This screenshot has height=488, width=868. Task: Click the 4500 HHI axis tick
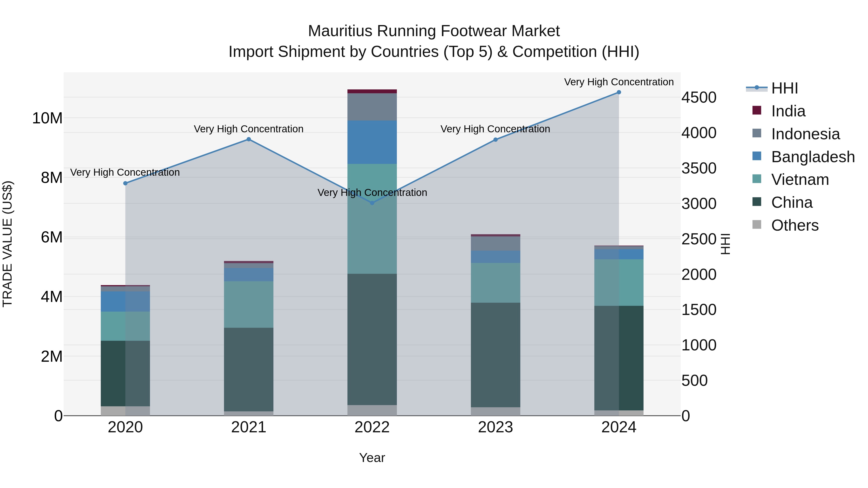pyautogui.click(x=699, y=97)
